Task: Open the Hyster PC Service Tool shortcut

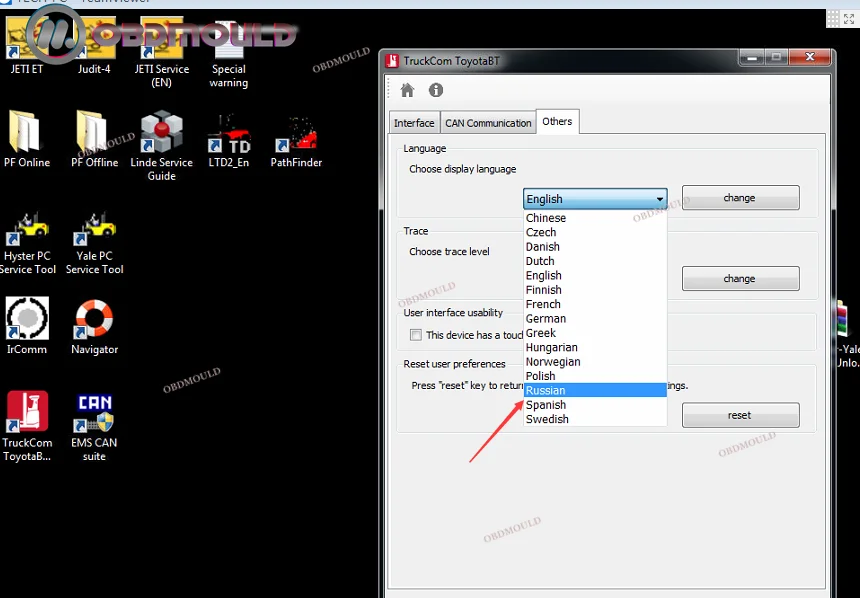Action: pyautogui.click(x=27, y=242)
